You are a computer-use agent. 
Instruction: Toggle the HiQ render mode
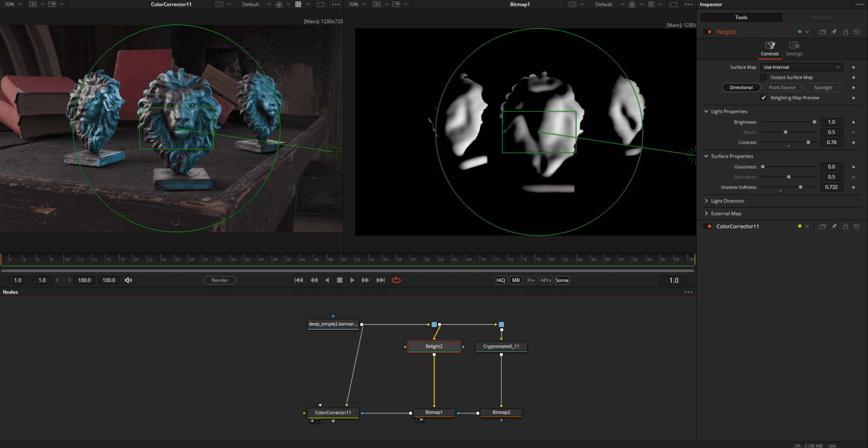[x=500, y=280]
